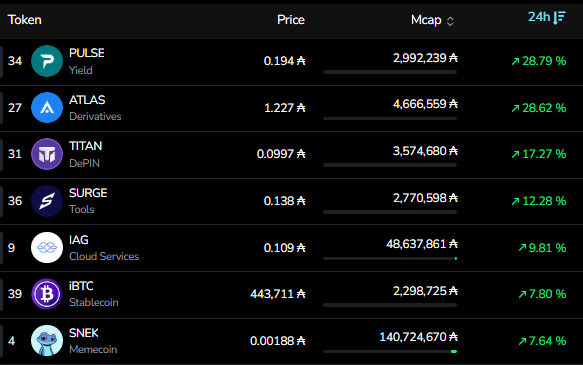The height and width of the screenshot is (365, 583).
Task: Click rank number 36 beside SURGE
Action: [15, 201]
